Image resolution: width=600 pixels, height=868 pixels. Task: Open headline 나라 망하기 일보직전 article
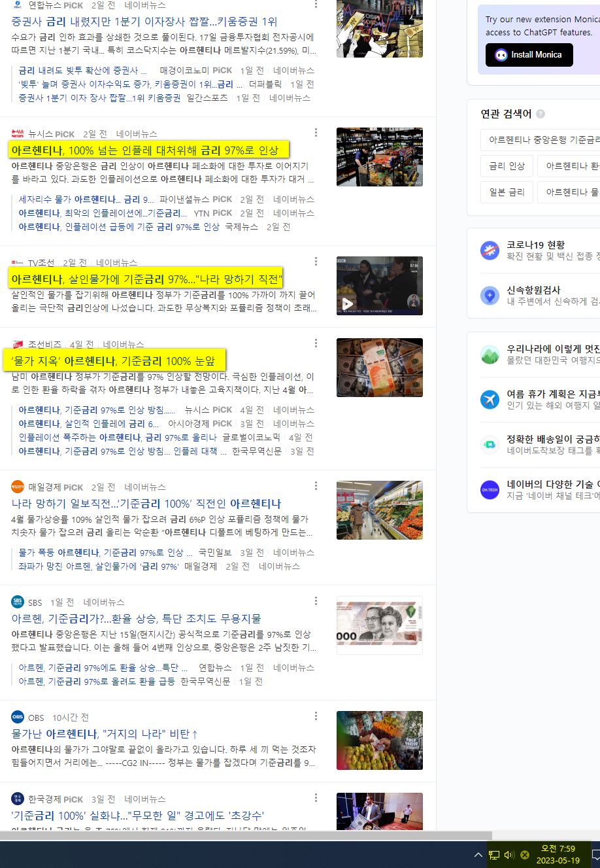[146, 504]
